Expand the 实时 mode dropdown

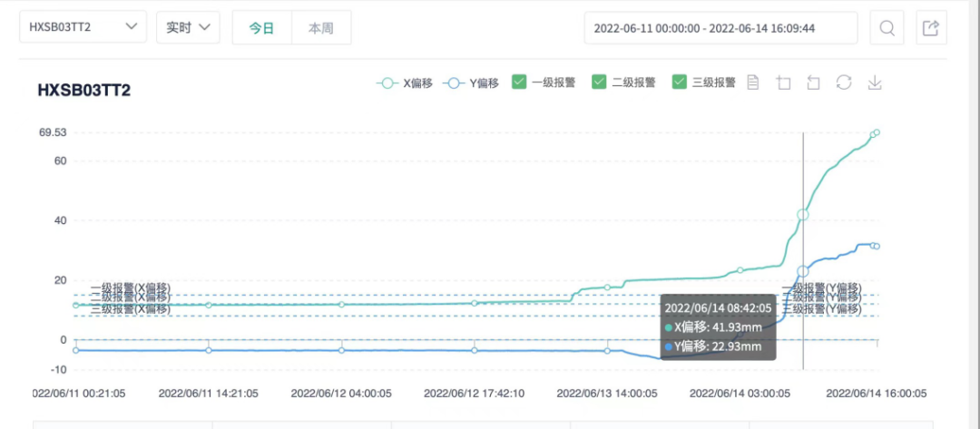tap(188, 27)
